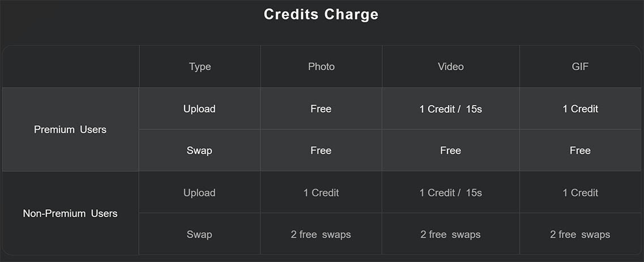Click Premium GIF Upload 1 Credit cell
The width and height of the screenshot is (644, 262).
580,109
